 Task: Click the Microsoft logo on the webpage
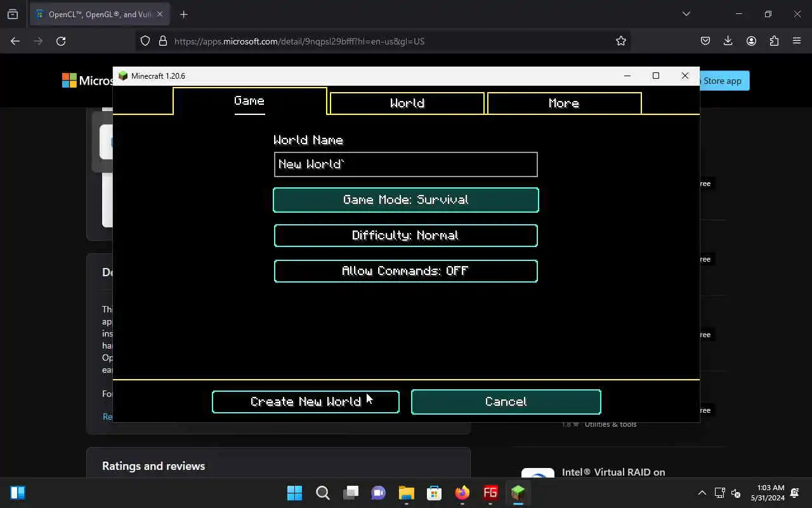click(x=88, y=81)
